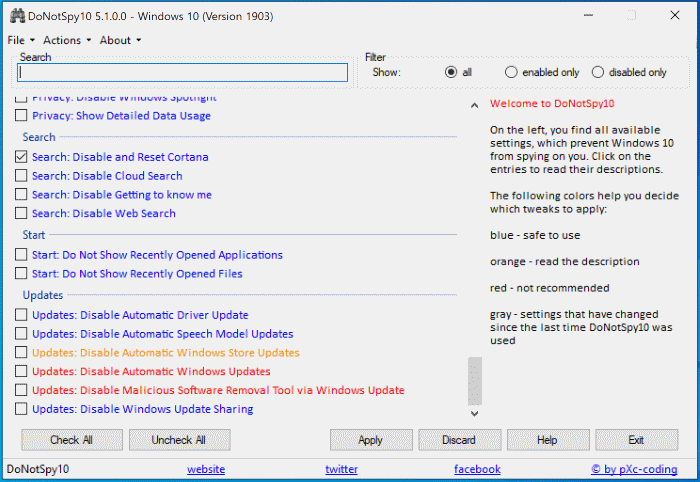Open the Actions menu
Viewport: 700px width, 482px height.
point(67,40)
